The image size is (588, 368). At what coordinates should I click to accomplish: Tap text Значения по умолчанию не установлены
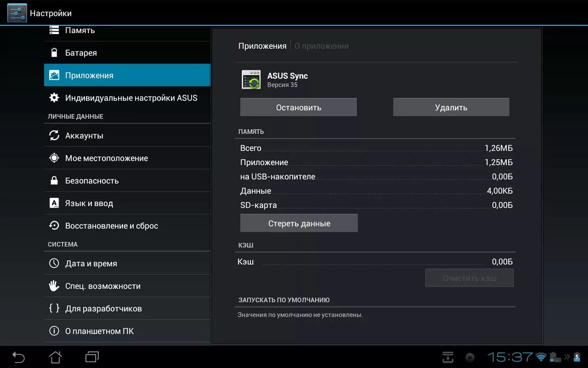(300, 315)
